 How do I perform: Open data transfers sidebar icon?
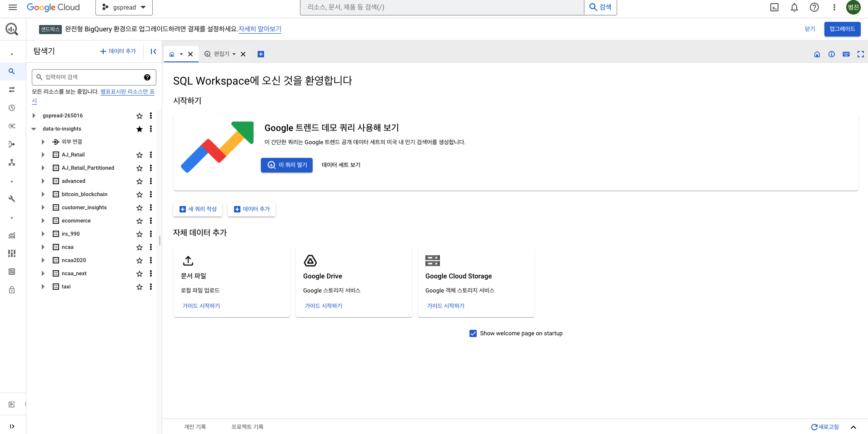(12, 90)
